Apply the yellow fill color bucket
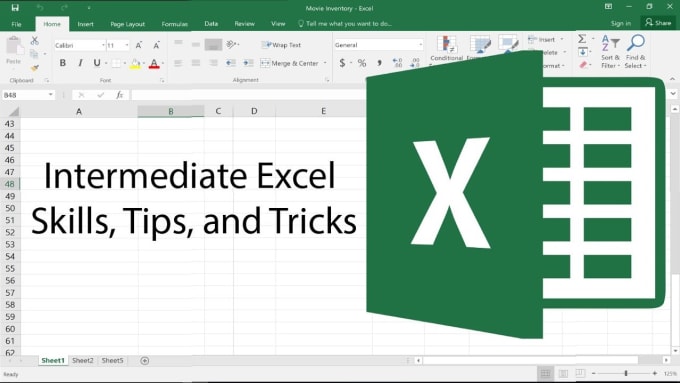680x383 pixels. (x=135, y=64)
